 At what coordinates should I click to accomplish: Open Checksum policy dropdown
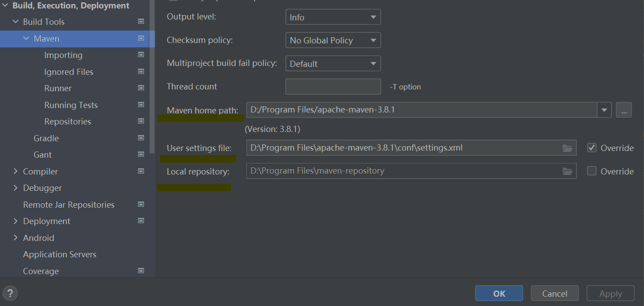[x=333, y=40]
